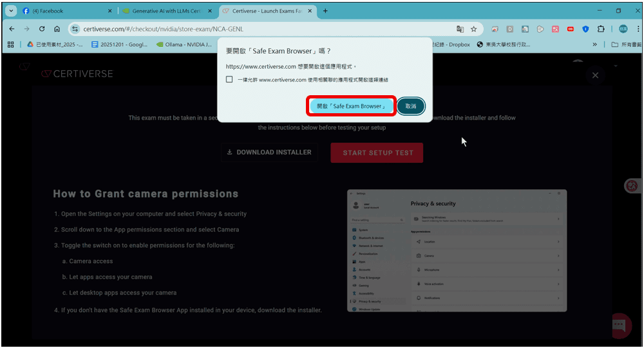Click the 'b. Let apps access your camera' line
Screen dimensions: 644x348
[107, 277]
